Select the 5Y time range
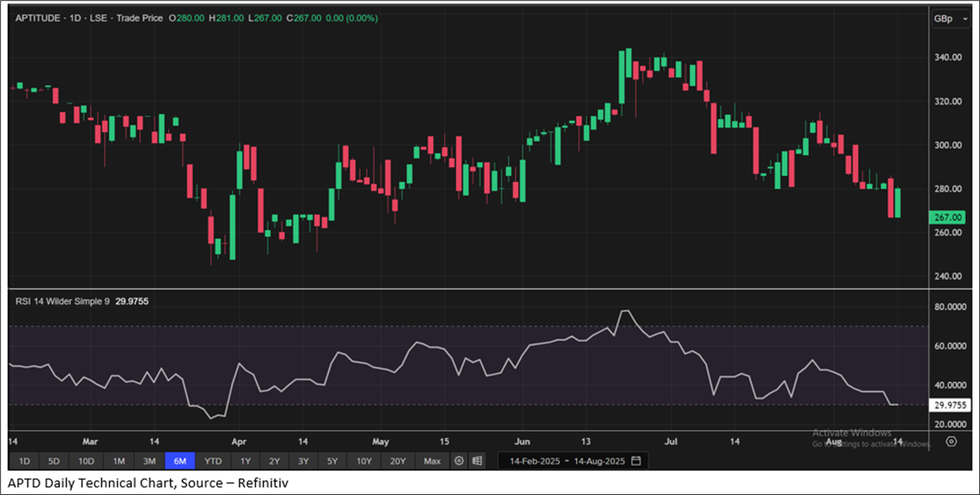This screenshot has height=495, width=980. coord(332,461)
